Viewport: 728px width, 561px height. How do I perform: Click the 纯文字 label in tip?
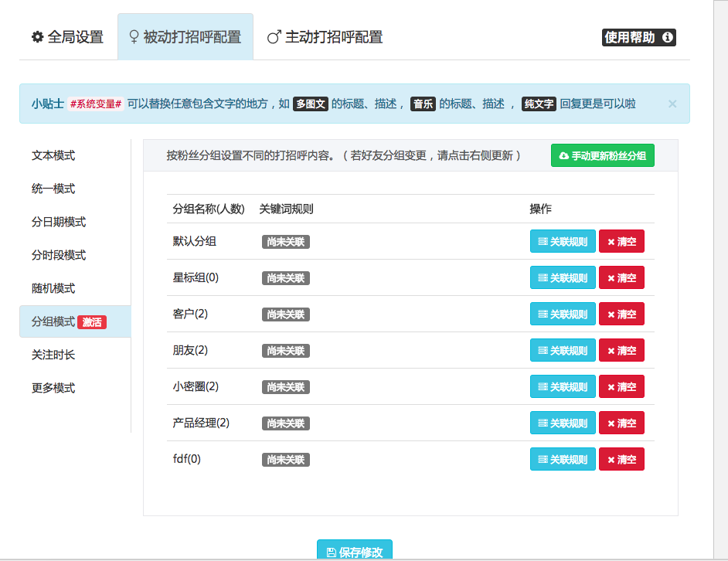pyautogui.click(x=539, y=104)
